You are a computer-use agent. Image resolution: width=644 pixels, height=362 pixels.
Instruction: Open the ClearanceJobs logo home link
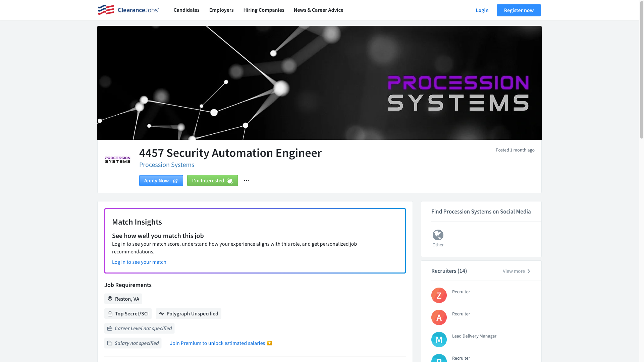point(128,10)
